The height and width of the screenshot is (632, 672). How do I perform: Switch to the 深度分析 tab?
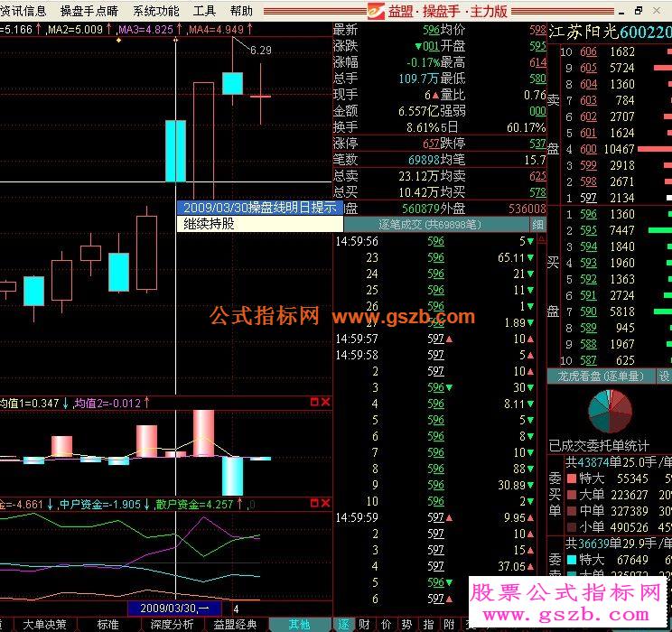(x=172, y=625)
